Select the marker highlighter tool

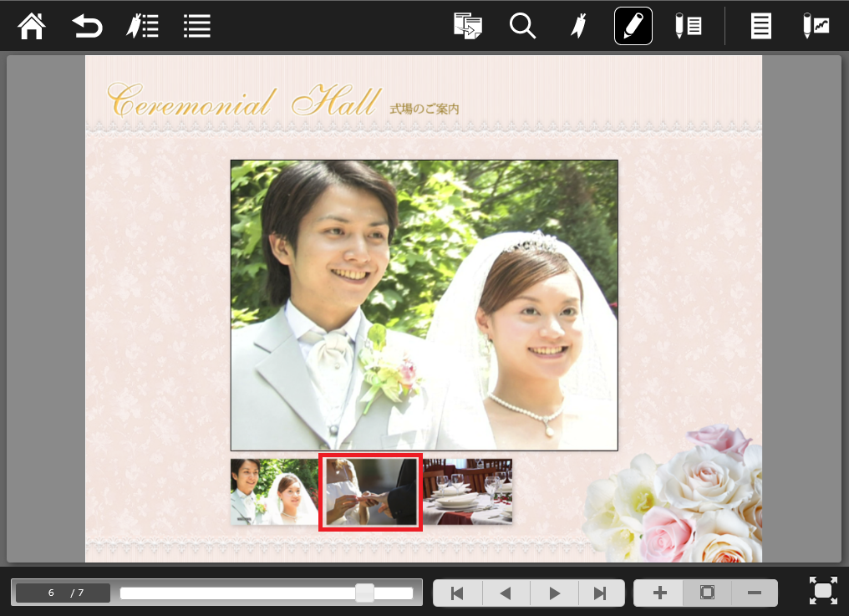[x=577, y=26]
